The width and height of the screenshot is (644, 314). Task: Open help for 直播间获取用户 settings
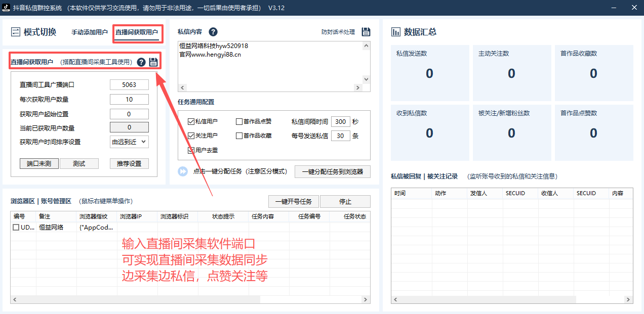[x=141, y=62]
